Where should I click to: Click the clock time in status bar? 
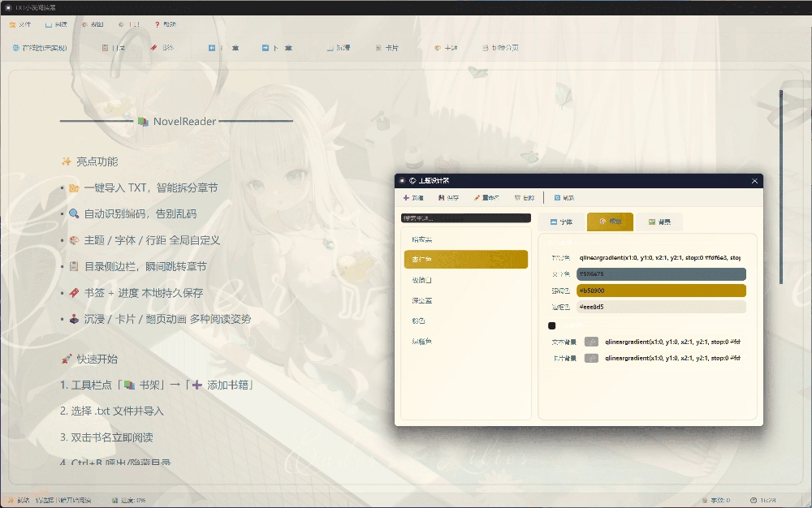(763, 500)
